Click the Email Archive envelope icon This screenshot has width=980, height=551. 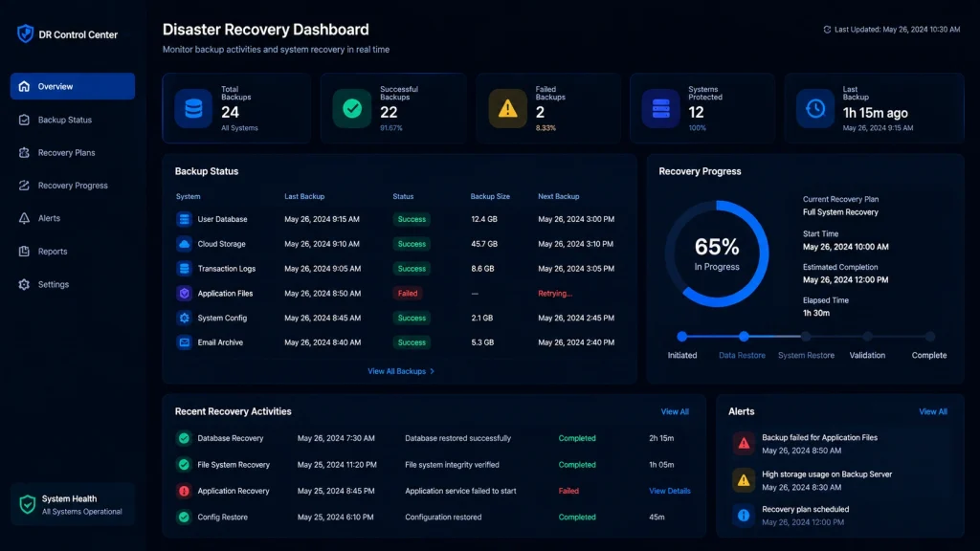184,342
